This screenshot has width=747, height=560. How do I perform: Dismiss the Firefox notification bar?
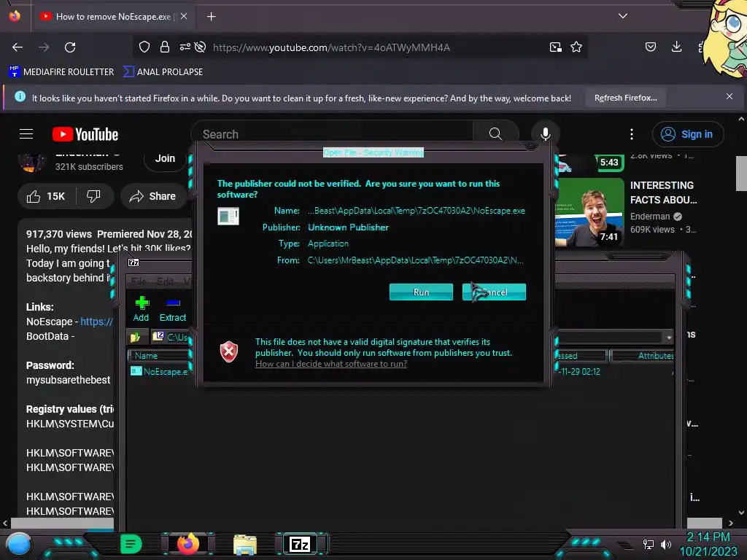(729, 97)
